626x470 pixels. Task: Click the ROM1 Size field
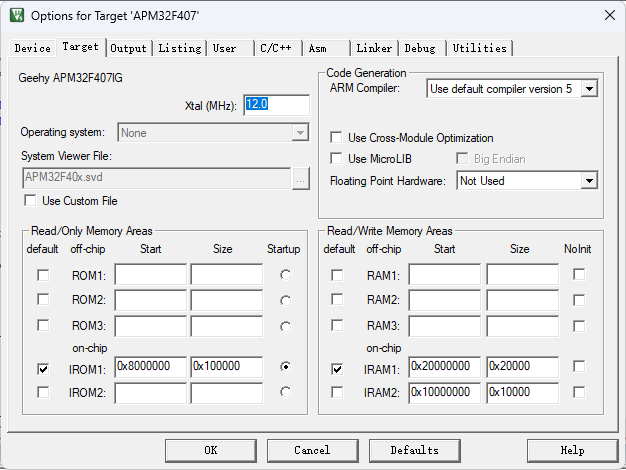[x=227, y=274]
